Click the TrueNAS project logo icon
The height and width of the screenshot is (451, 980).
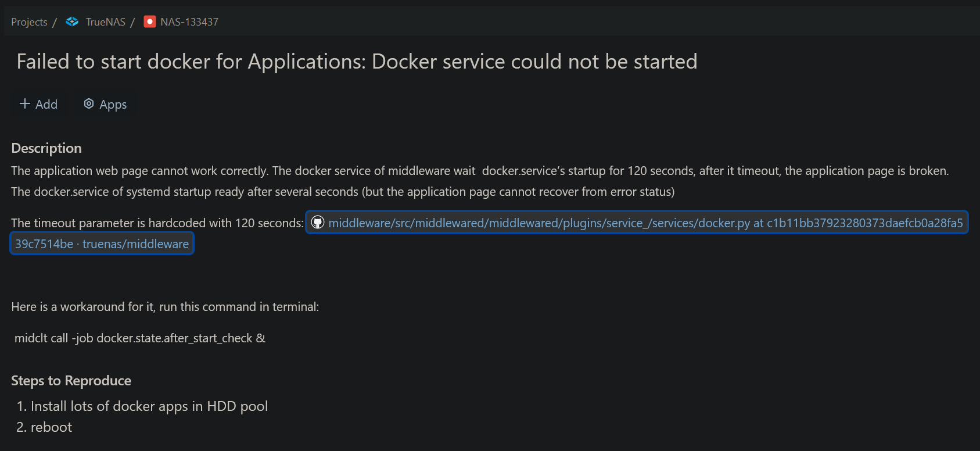tap(72, 22)
